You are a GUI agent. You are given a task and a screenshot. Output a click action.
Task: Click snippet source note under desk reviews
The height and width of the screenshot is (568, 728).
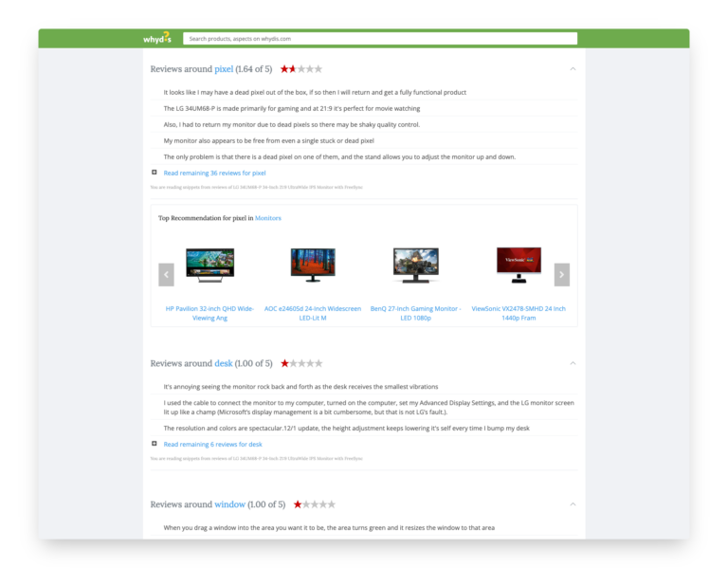click(256, 458)
